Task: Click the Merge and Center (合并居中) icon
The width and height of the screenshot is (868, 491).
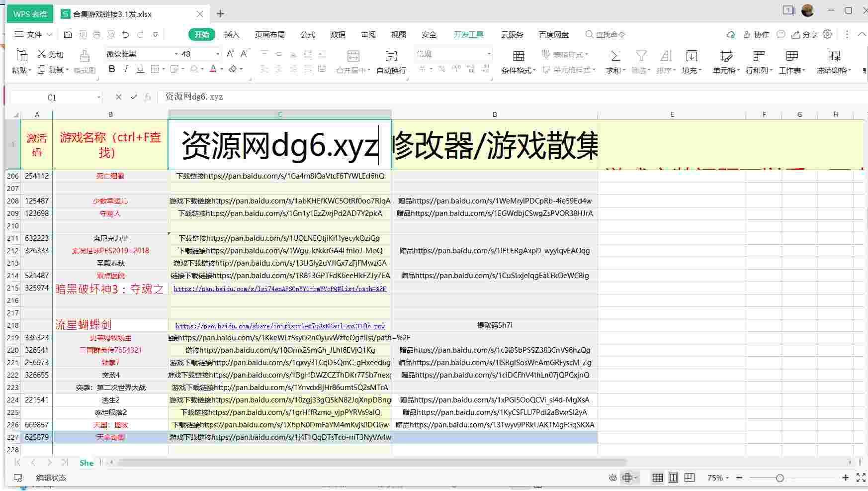Action: (353, 55)
